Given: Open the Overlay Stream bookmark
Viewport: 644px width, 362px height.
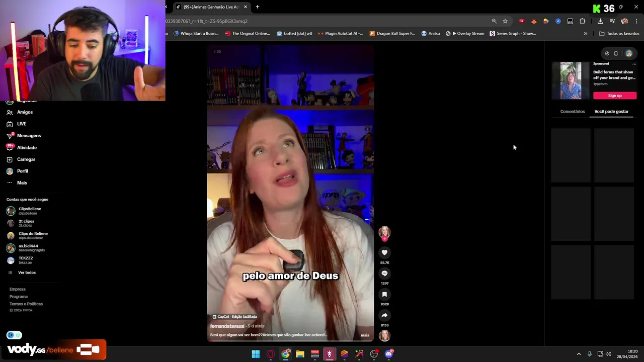Looking at the screenshot, I should click(465, 34).
